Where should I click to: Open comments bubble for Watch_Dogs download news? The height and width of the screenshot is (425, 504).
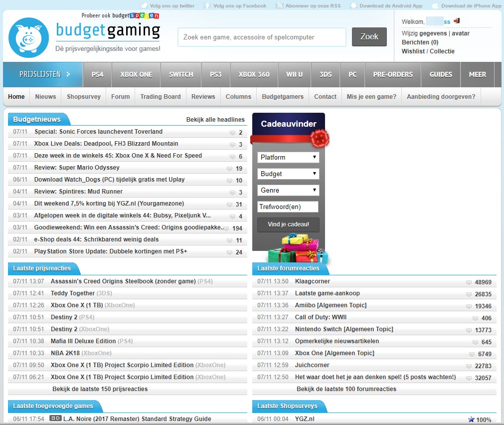pyautogui.click(x=229, y=181)
